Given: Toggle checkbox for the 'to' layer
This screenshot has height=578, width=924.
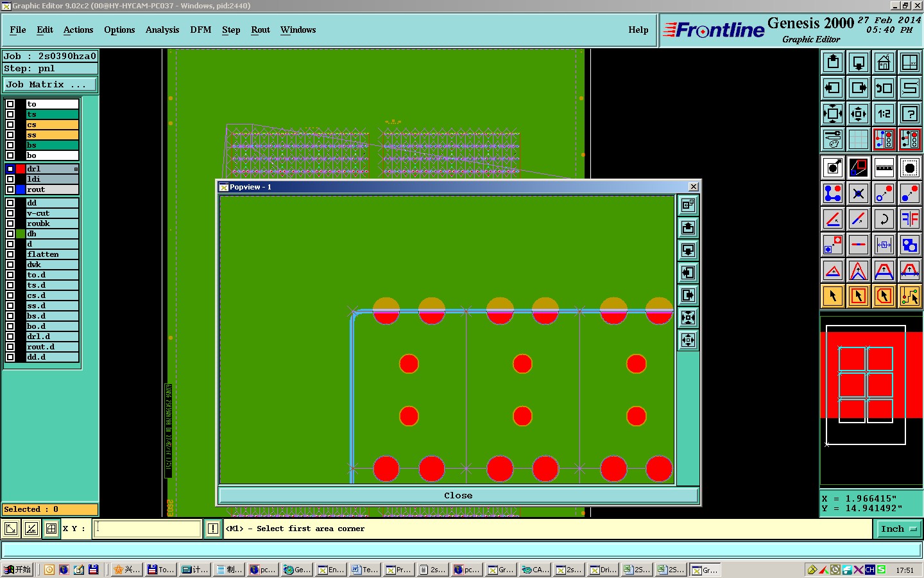Looking at the screenshot, I should 10,104.
